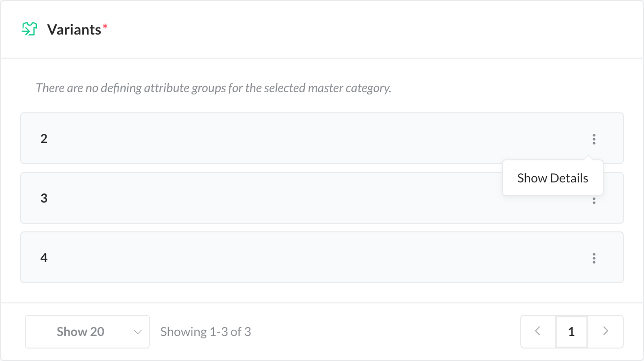
Task: Open the Show 20 page size dropdown
Action: pos(87,332)
